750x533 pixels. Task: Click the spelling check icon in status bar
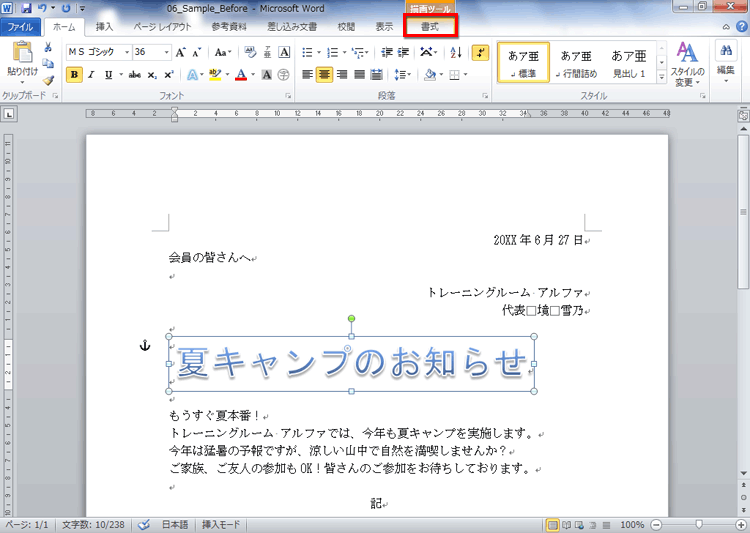tap(144, 525)
